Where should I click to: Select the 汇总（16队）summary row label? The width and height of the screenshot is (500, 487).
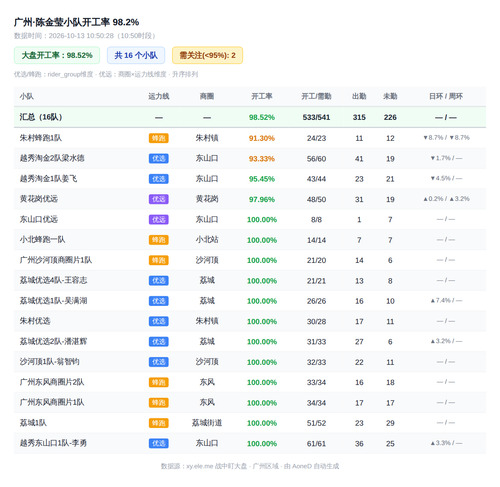pyautogui.click(x=41, y=117)
